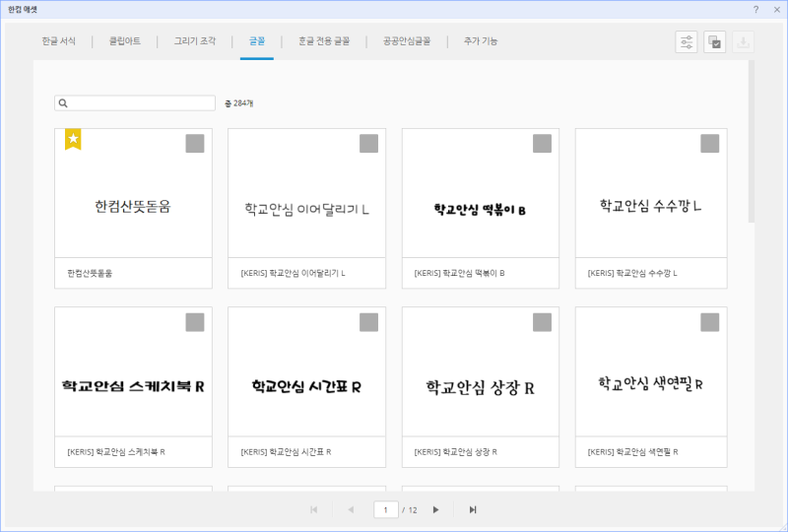The image size is (788, 532).
Task: Click the font search input field
Action: (x=135, y=103)
